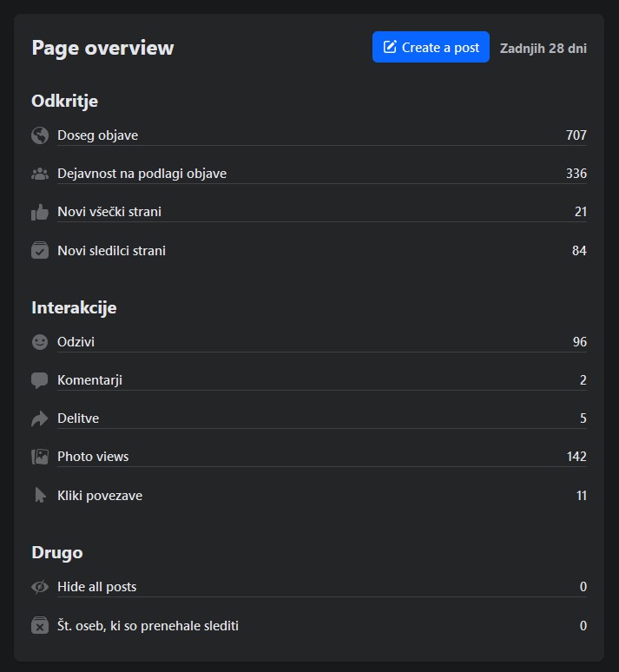This screenshot has width=619, height=672.
Task: Click the checkmark box icon for Novi sledilci strani
Action: tap(39, 251)
